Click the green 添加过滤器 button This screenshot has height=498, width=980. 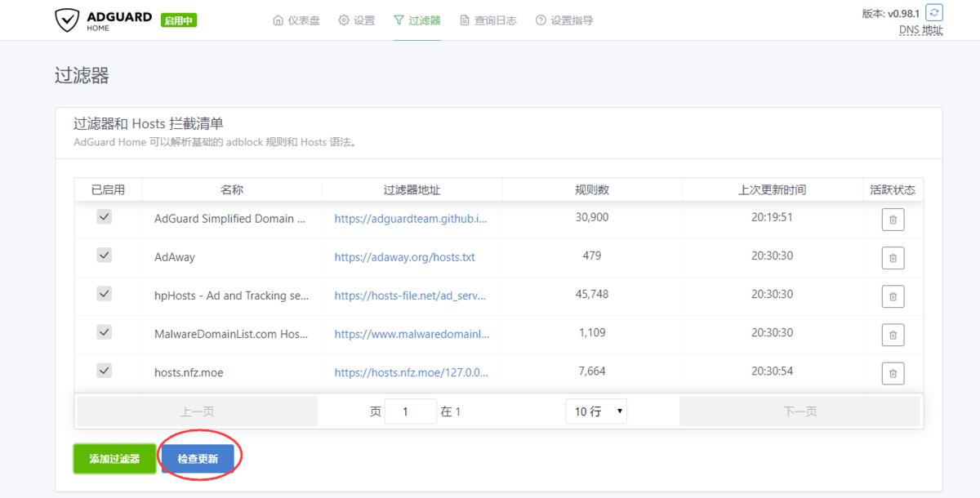(114, 457)
